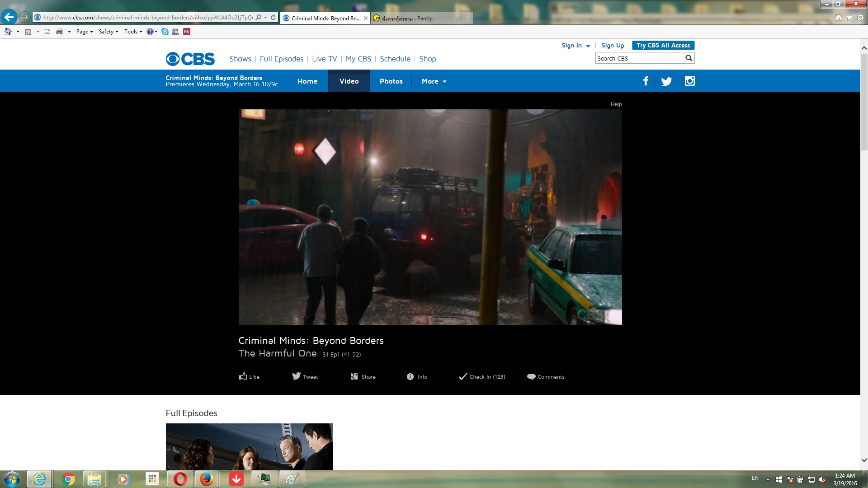Open the Photos tab of the show
This screenshot has width=868, height=488.
(x=391, y=81)
